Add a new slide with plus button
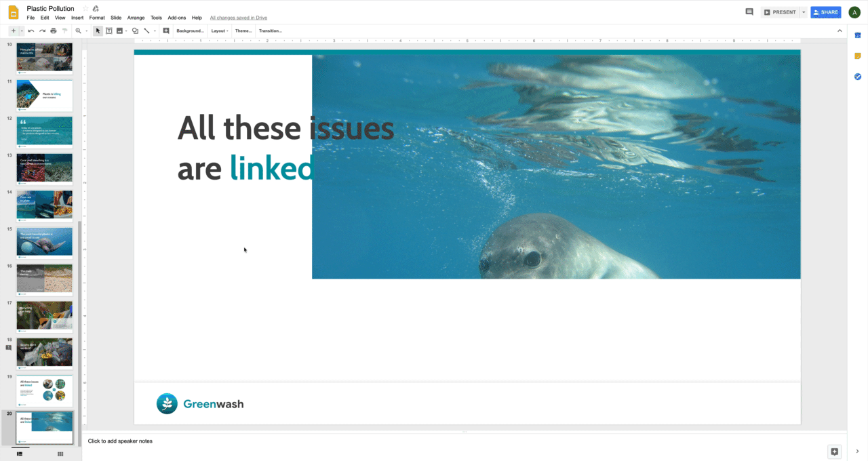The image size is (868, 461). [x=13, y=31]
